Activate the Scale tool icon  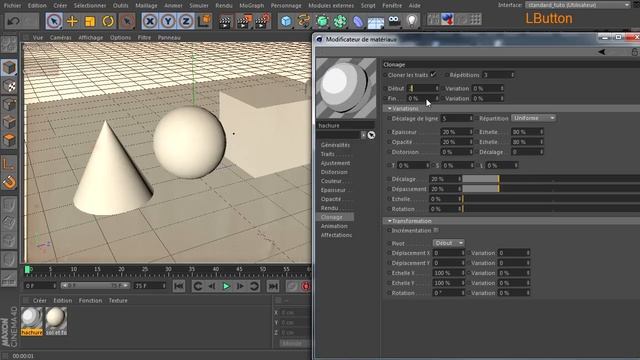(90, 21)
